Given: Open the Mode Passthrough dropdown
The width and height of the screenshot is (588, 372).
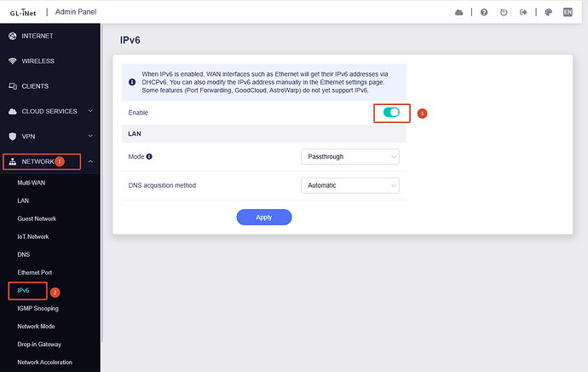Looking at the screenshot, I should [350, 156].
